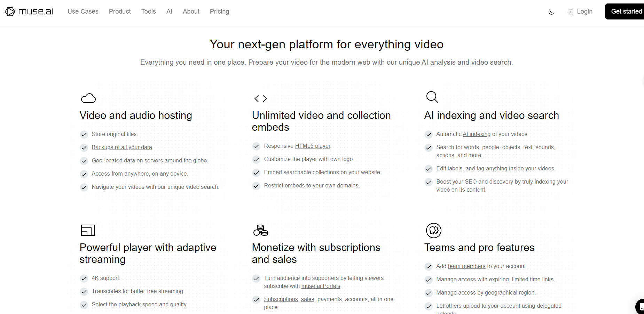The width and height of the screenshot is (644, 314).
Task: Click the muse.ai logo icon
Action: (x=10, y=11)
